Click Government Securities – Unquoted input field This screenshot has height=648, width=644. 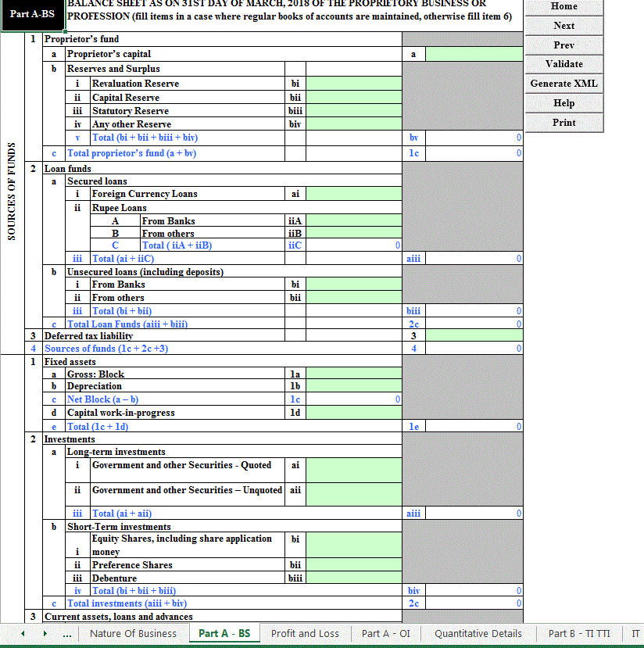pos(353,494)
